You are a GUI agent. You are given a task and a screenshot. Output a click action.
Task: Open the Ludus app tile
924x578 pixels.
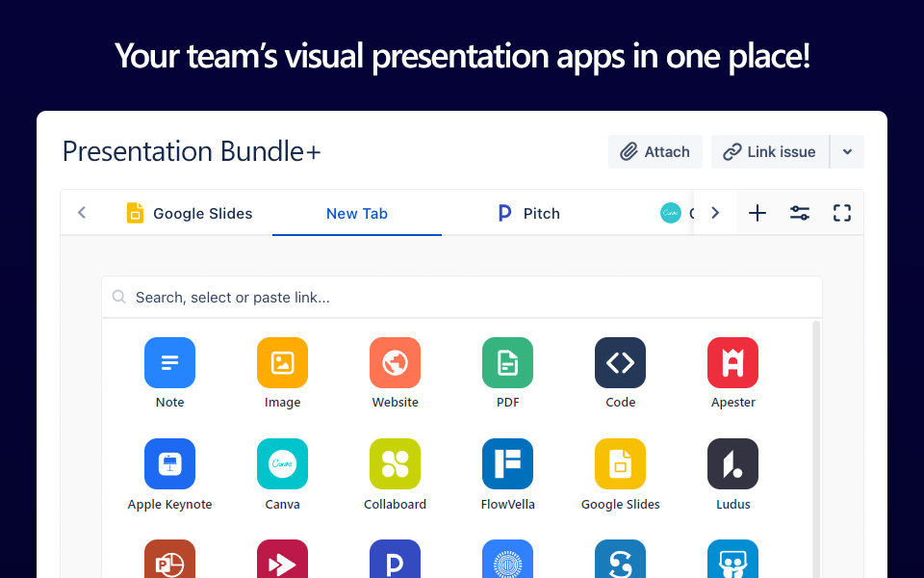732,463
